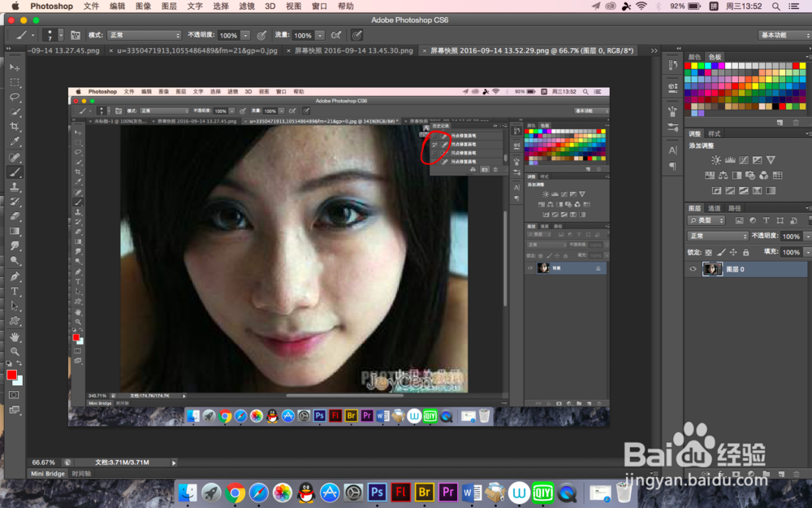
Task: Select the Zoom tool in the toolbox
Action: coord(15,351)
